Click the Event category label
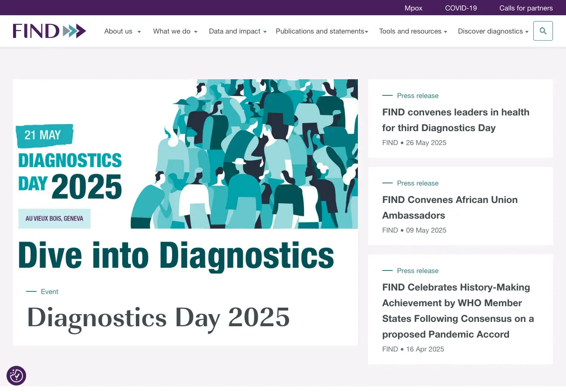This screenshot has width=566, height=392. tap(49, 292)
